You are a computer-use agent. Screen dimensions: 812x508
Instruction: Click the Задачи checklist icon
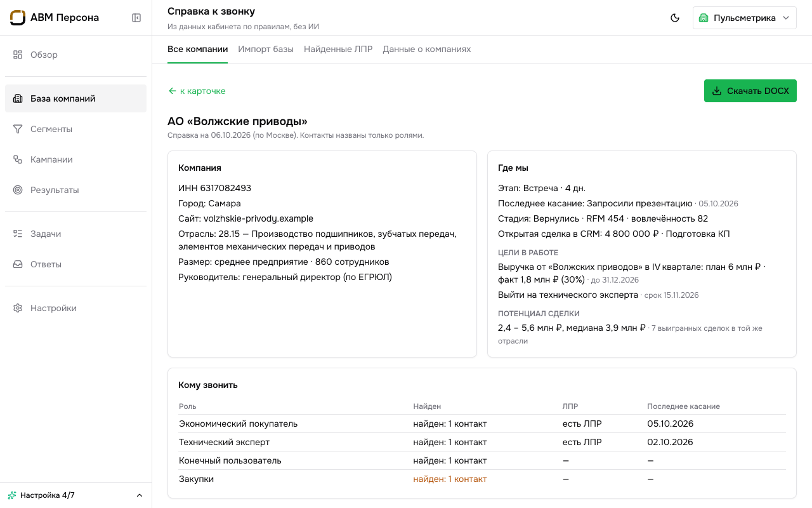coord(18,234)
